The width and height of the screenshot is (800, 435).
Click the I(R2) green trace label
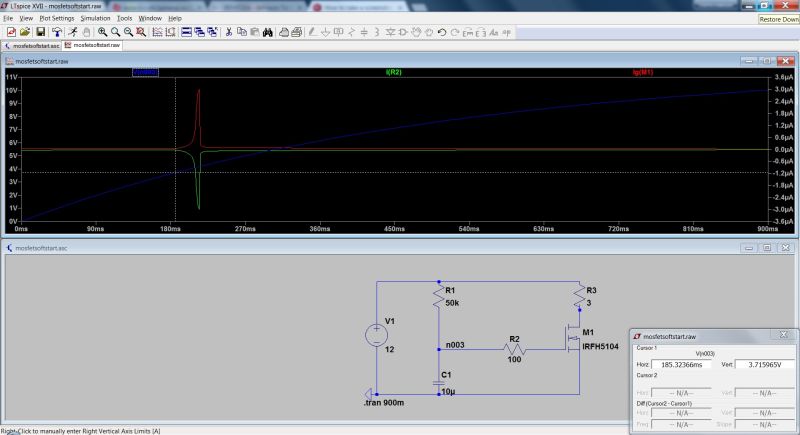coord(393,72)
